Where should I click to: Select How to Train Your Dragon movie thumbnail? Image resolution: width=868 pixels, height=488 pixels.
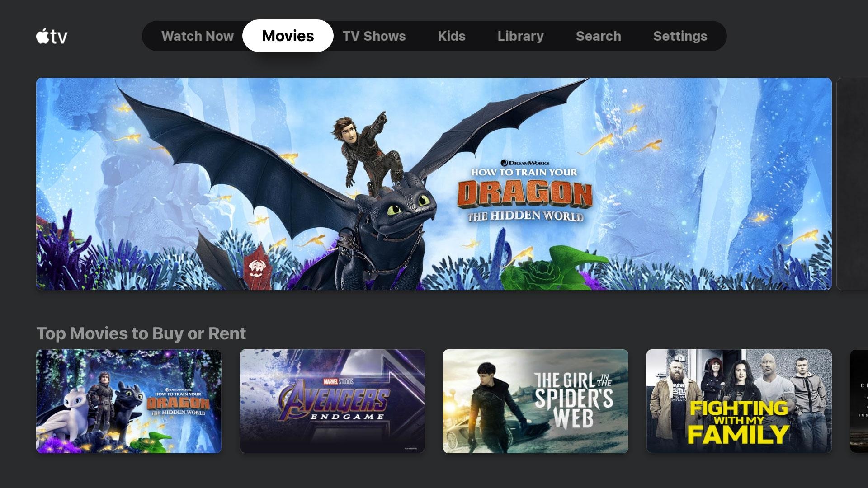[129, 401]
